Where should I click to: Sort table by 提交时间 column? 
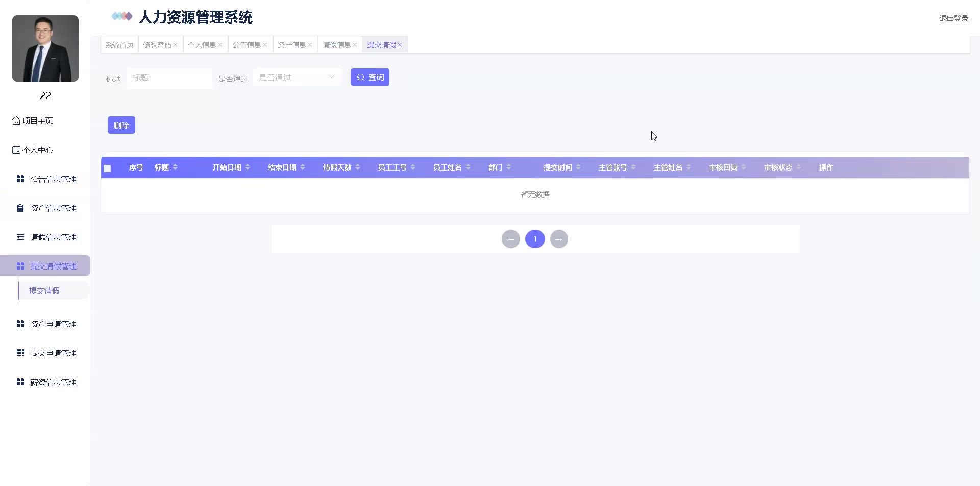[578, 167]
